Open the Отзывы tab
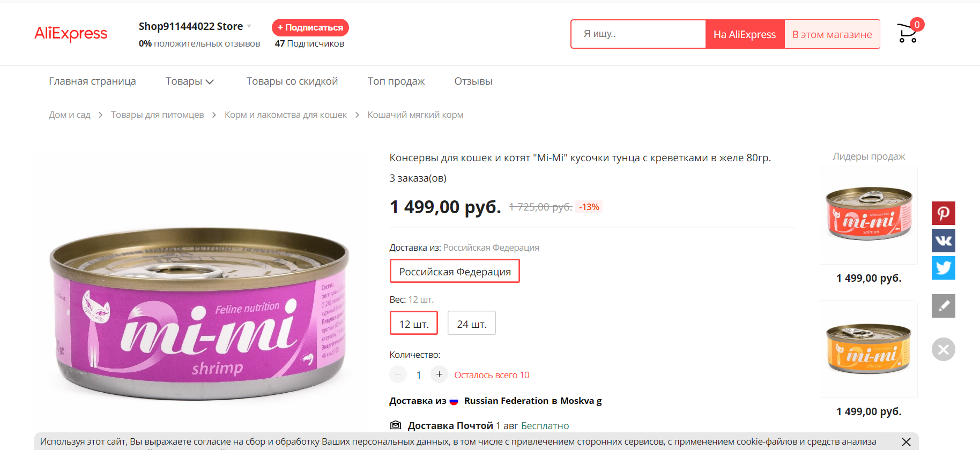The image size is (980, 450). [x=473, y=81]
